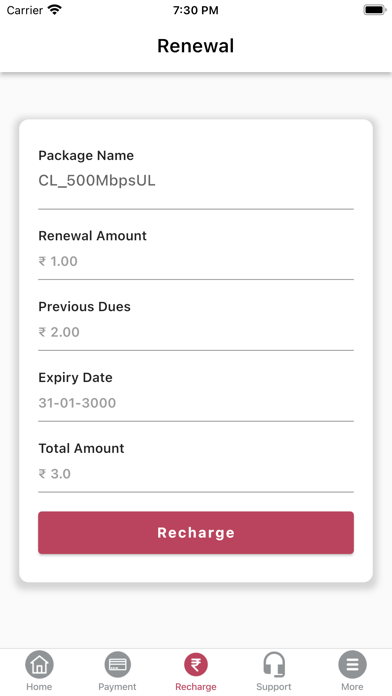The image size is (392, 696).
Task: Tap the Wi-Fi status icon
Action: [x=55, y=10]
